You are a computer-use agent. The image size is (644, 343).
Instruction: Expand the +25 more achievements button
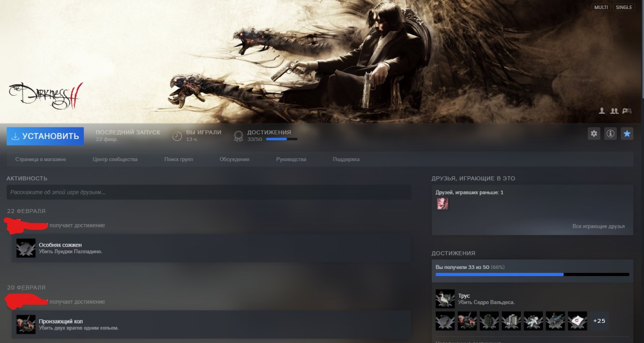click(599, 321)
